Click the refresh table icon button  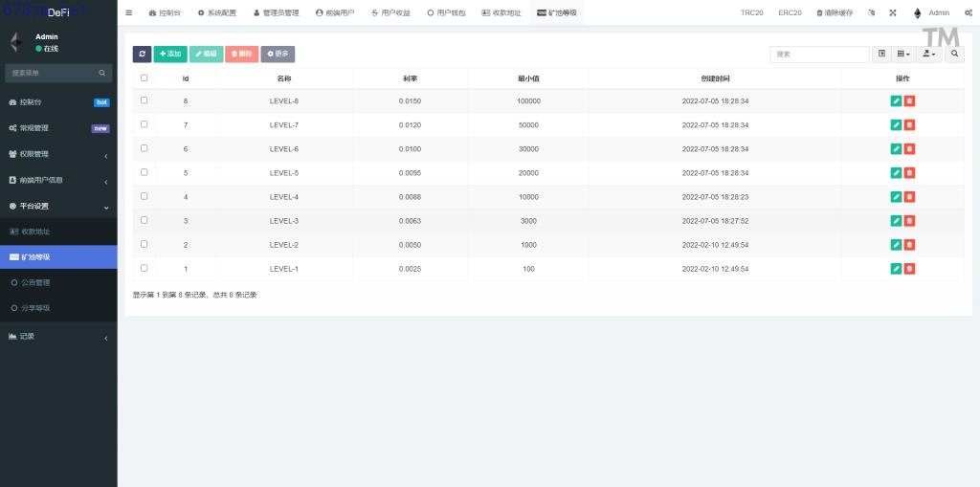click(x=142, y=55)
